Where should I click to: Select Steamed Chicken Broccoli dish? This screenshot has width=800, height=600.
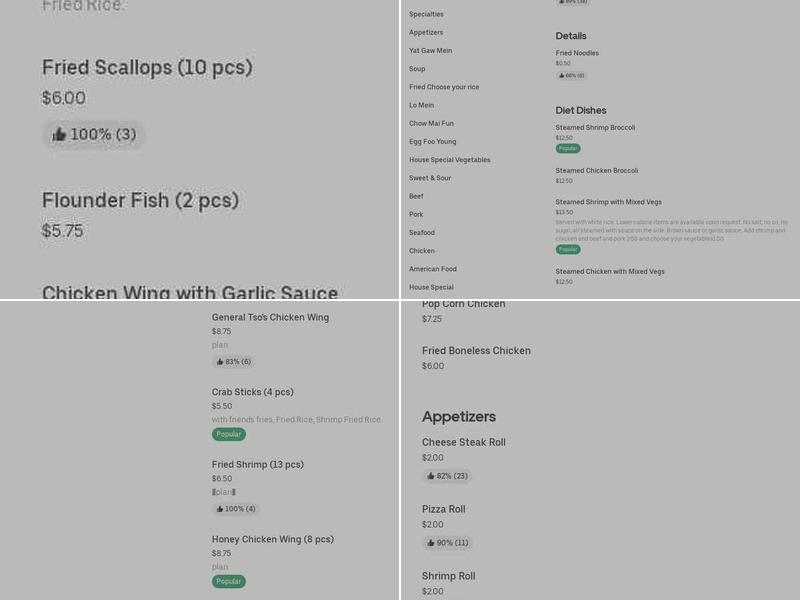597,170
